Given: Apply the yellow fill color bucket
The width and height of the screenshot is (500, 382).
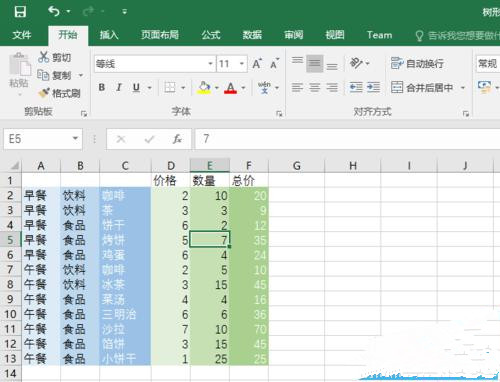Looking at the screenshot, I should (204, 87).
